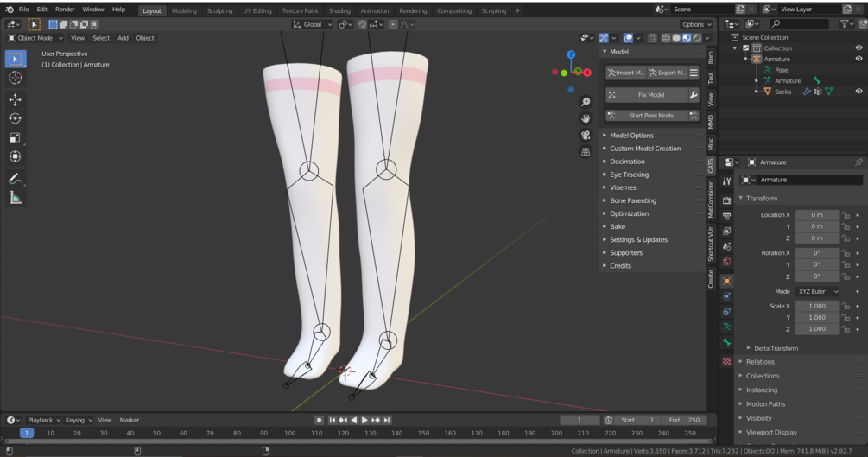Toggle the camera view icon
The width and height of the screenshot is (868, 457).
coord(586,135)
